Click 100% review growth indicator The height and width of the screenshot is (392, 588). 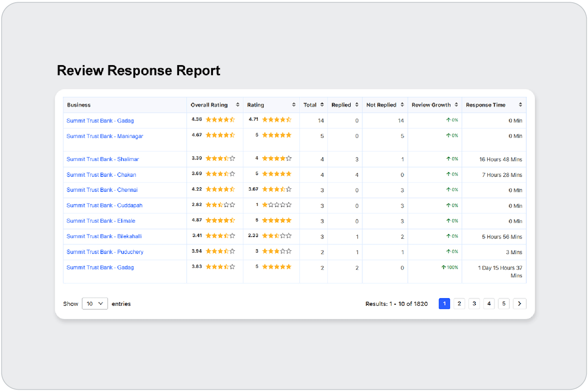tap(450, 267)
